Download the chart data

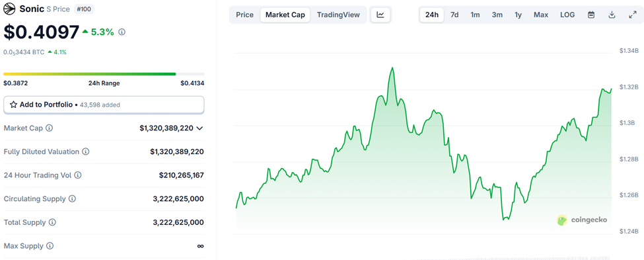point(612,15)
